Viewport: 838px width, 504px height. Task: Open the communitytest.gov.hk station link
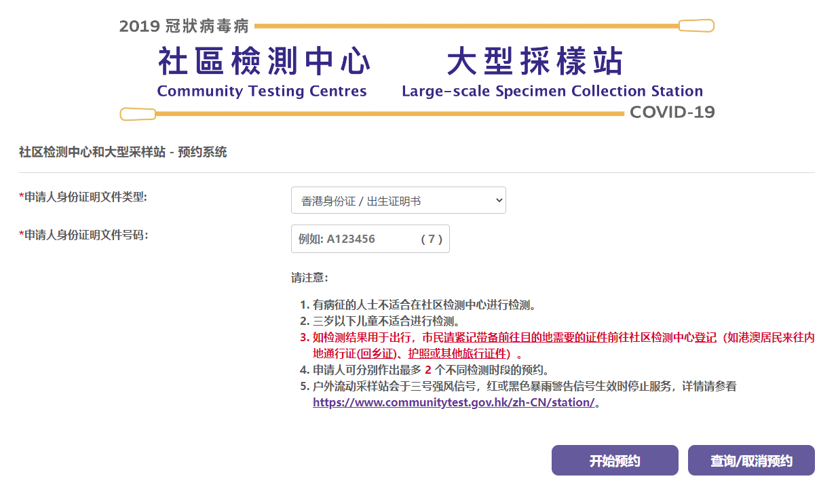(x=453, y=402)
